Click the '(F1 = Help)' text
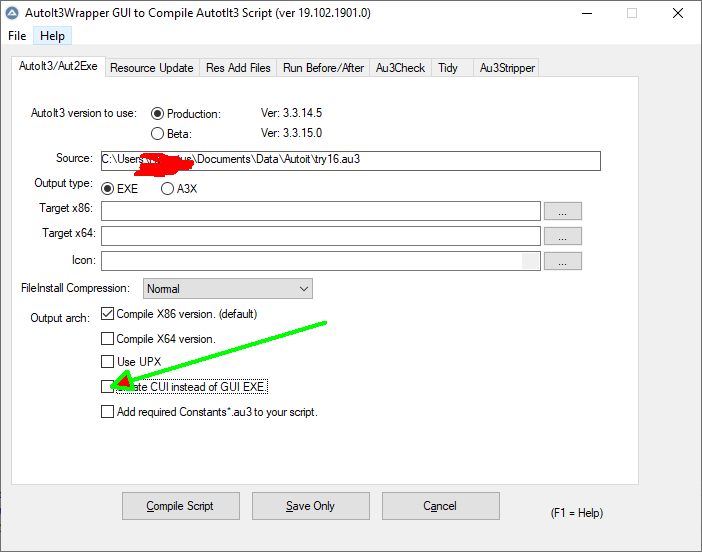702x552 pixels. pos(577,513)
